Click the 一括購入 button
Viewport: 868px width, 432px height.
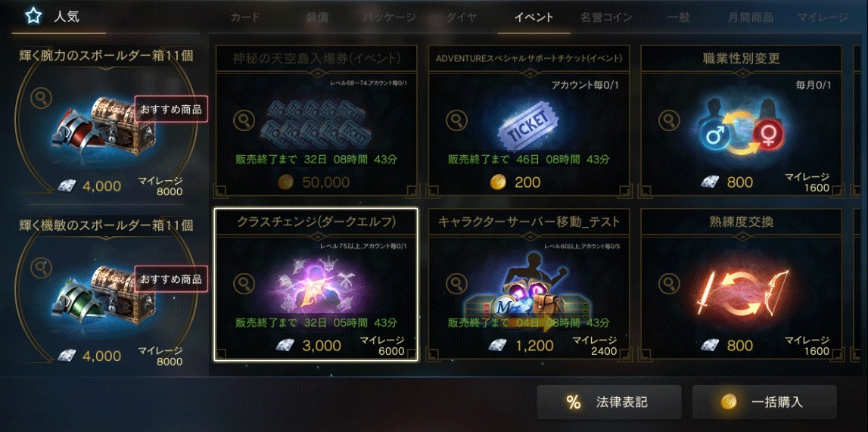764,402
